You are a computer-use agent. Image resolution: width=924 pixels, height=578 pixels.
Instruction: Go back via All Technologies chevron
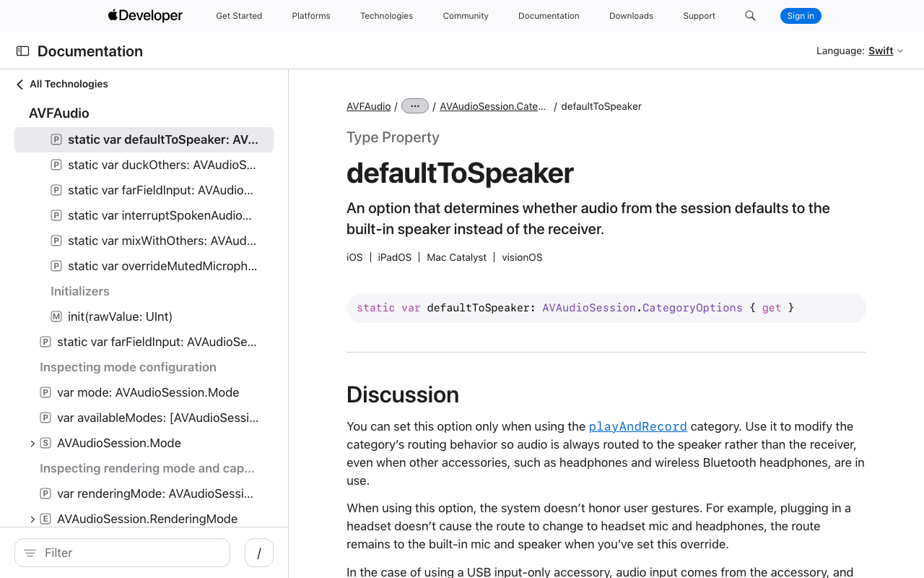(19, 84)
